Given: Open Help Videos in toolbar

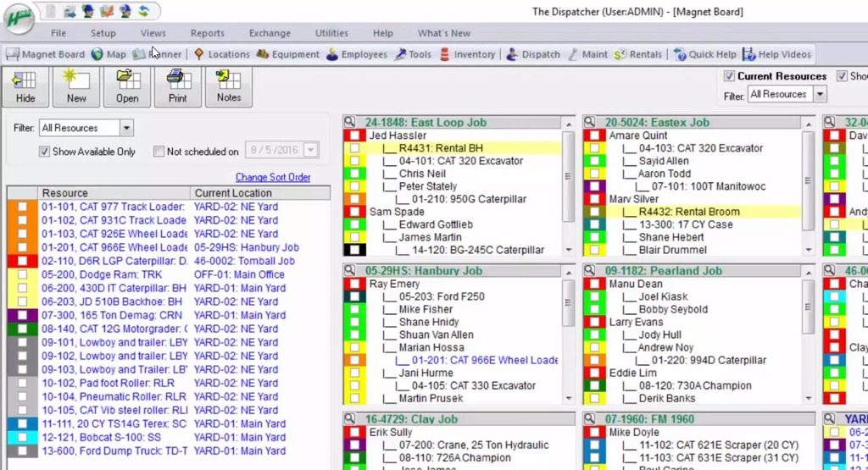Looking at the screenshot, I should 776,54.
